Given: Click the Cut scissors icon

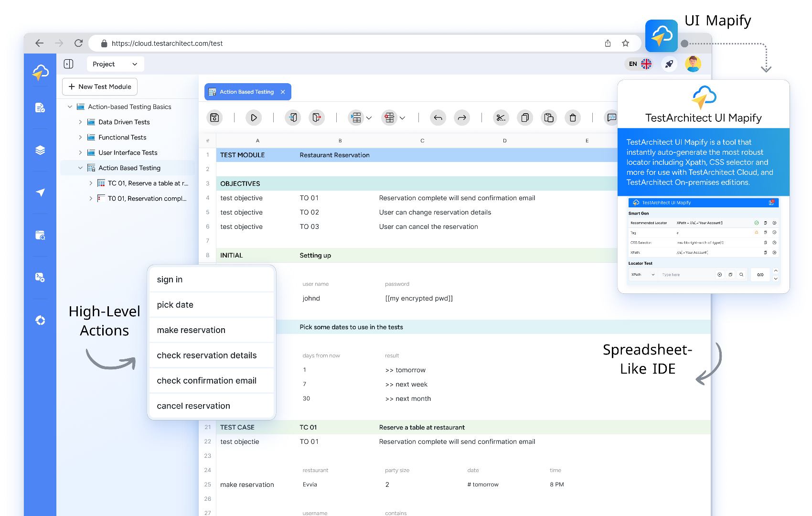Looking at the screenshot, I should pos(501,118).
